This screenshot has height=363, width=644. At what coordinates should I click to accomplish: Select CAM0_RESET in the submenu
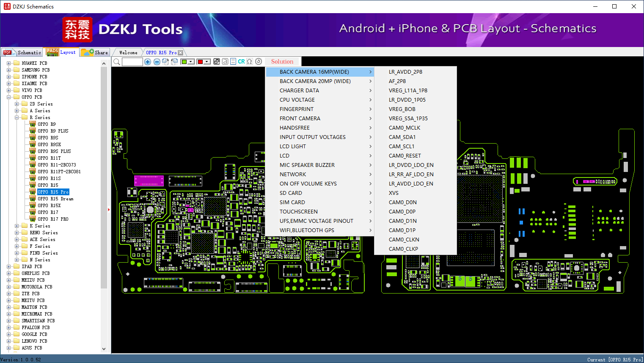pos(416,155)
